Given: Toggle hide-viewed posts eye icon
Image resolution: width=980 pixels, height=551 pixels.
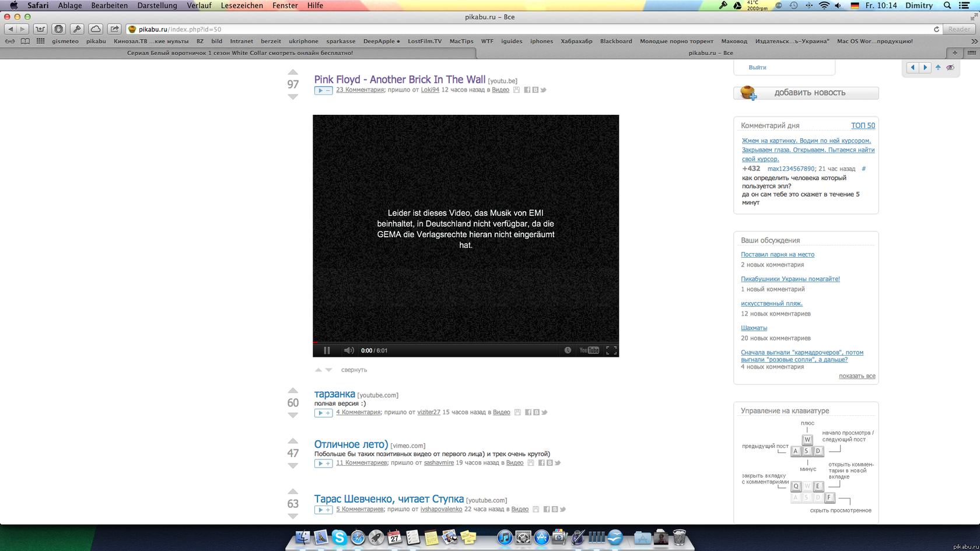Looking at the screenshot, I should (x=950, y=68).
